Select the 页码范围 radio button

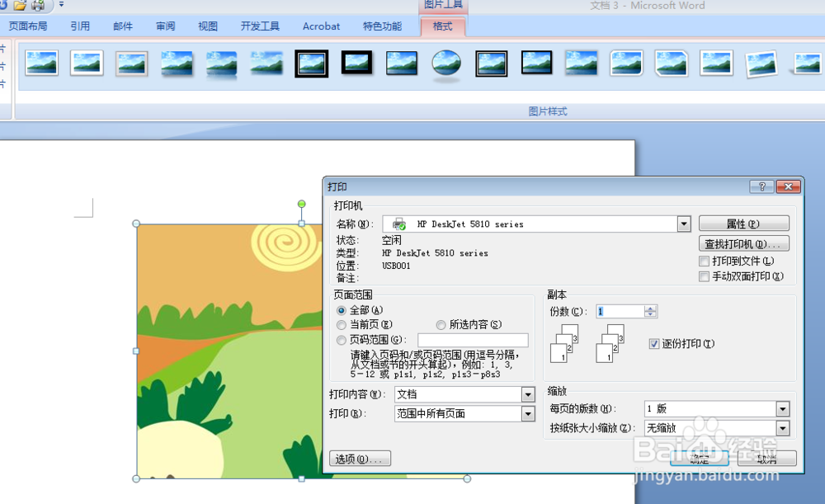[342, 340]
